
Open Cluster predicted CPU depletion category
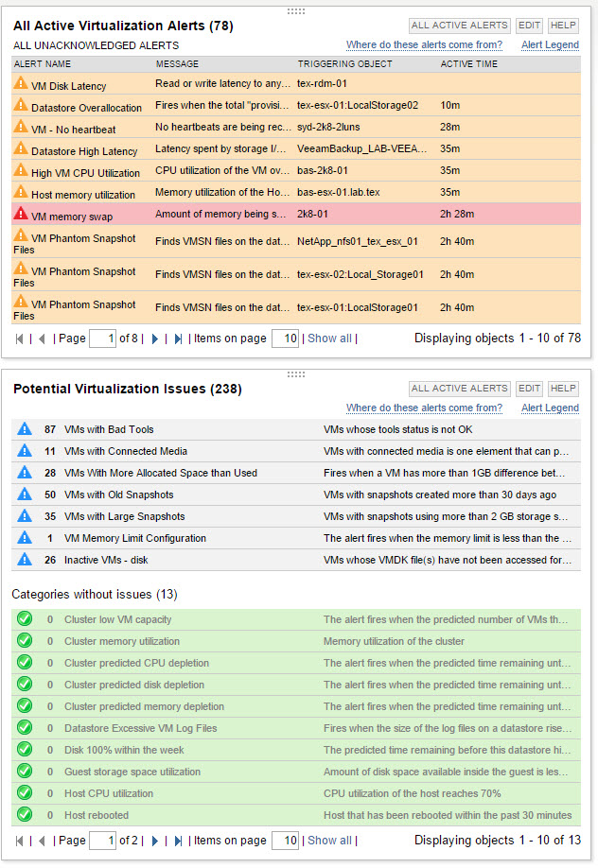point(136,663)
